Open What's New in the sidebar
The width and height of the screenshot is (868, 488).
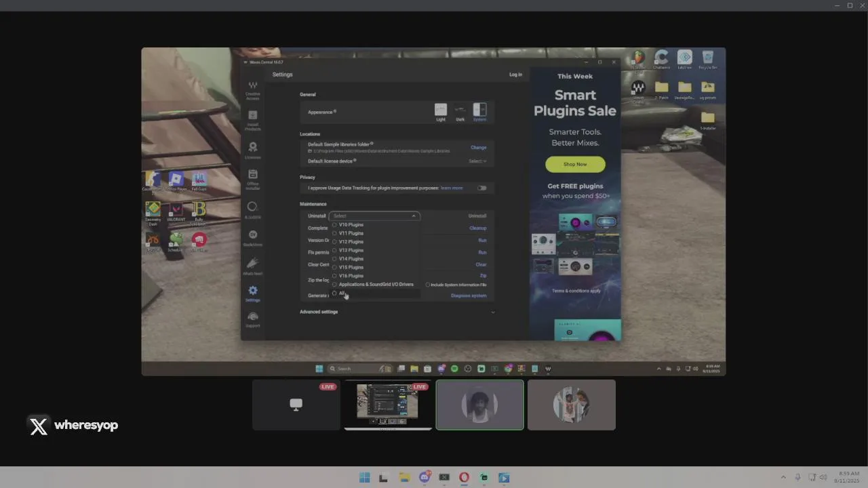252,266
